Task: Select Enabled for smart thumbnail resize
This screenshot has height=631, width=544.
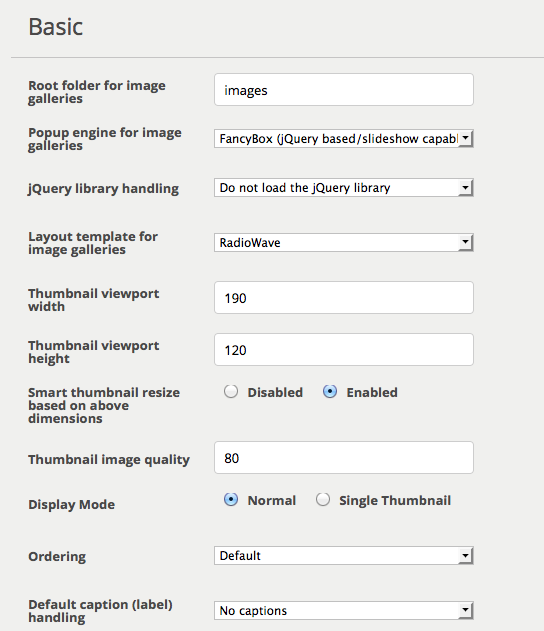Action: (x=330, y=392)
